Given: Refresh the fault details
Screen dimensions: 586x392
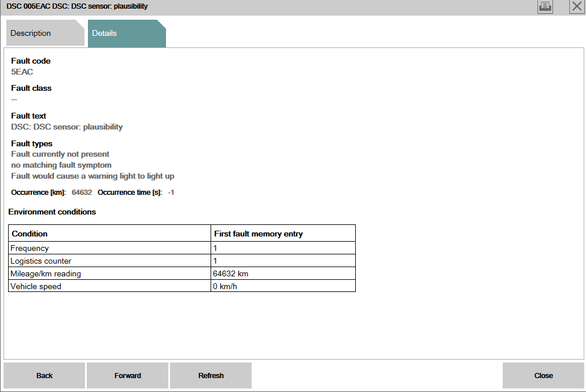Looking at the screenshot, I should click(x=211, y=376).
